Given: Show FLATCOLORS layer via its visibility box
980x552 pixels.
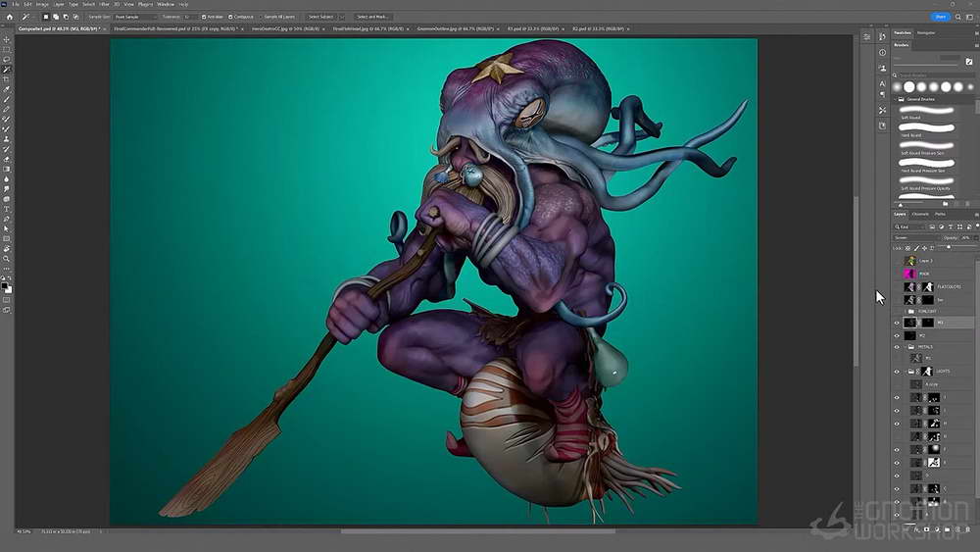Looking at the screenshot, I should coord(897,287).
